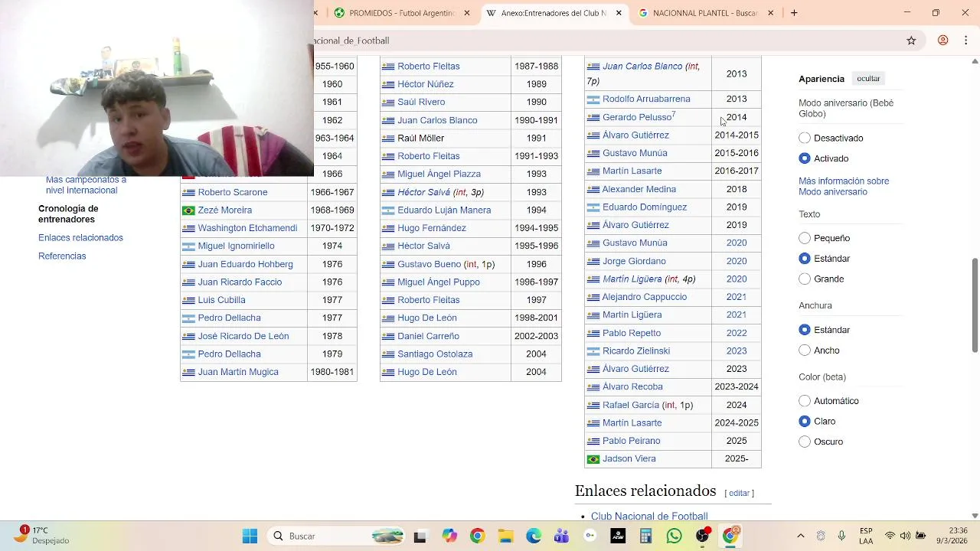Screen dimensions: 980x551
Task: Open Zezé Moreira coach link
Action: pos(224,210)
